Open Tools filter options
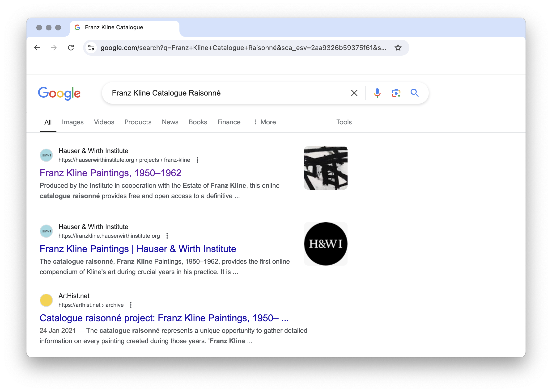Image resolution: width=552 pixels, height=392 pixels. [344, 122]
